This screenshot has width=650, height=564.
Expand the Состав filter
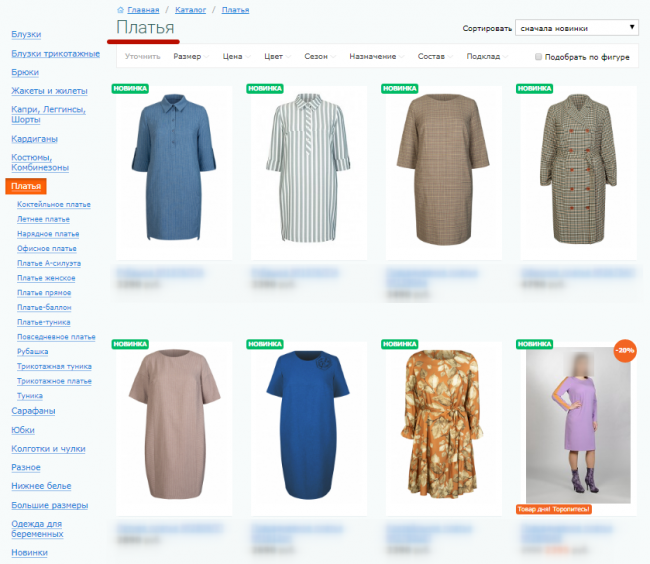pyautogui.click(x=431, y=57)
